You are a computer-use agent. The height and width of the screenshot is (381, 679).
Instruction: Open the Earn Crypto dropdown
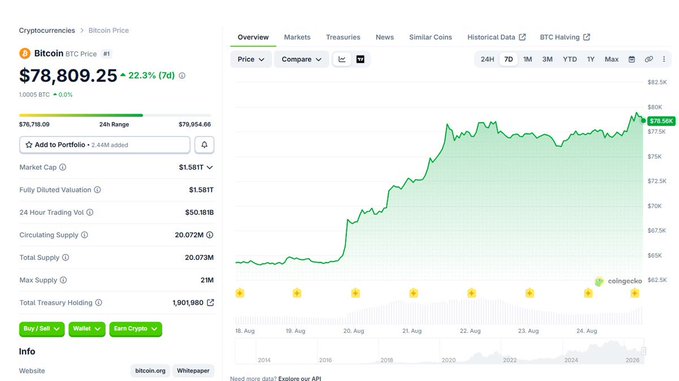click(x=136, y=329)
